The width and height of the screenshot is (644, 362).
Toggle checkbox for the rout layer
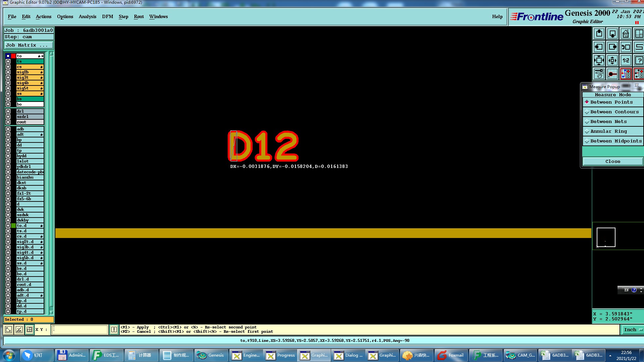[8, 122]
